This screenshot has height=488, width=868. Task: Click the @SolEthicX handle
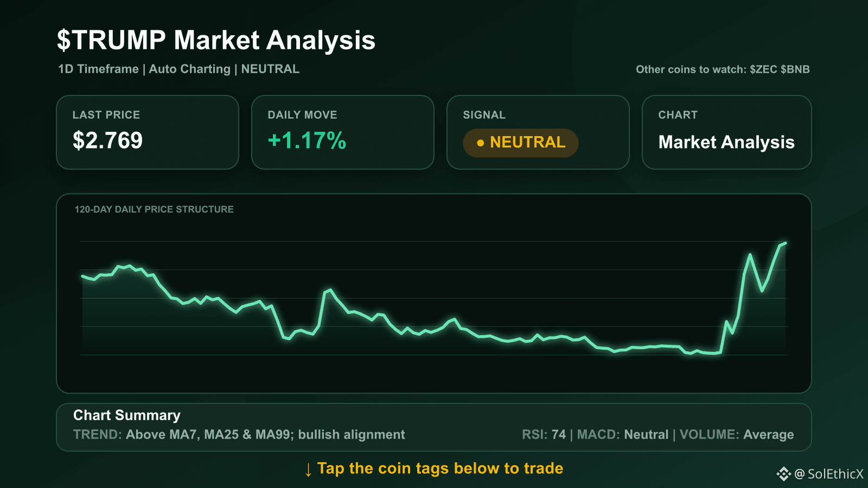(828, 474)
